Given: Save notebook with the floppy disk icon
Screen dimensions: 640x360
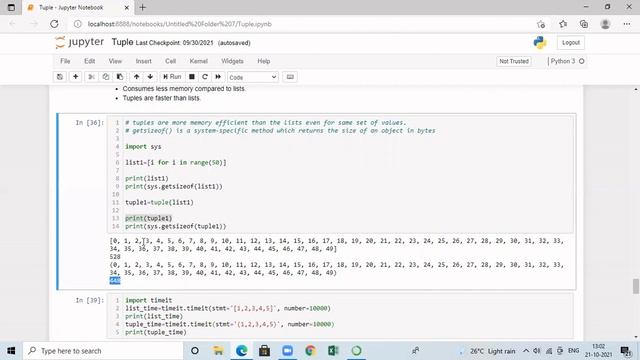Looking at the screenshot, I should tap(60, 77).
